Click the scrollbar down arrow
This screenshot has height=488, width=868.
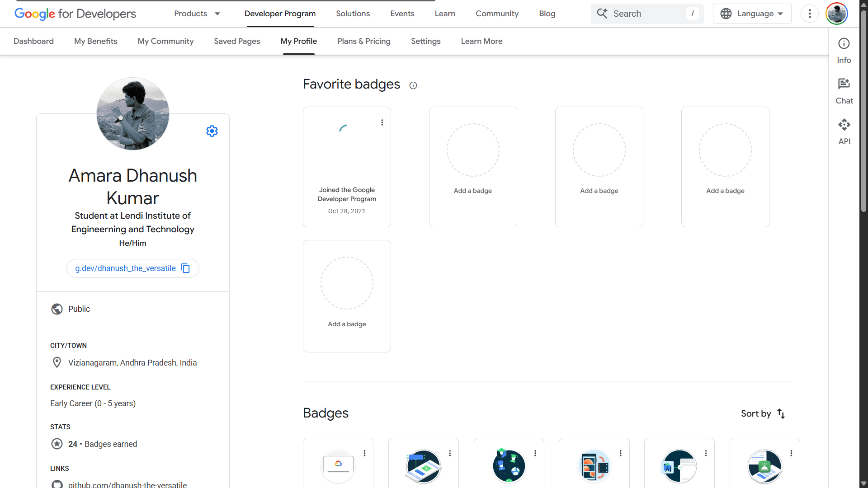coord(863,483)
